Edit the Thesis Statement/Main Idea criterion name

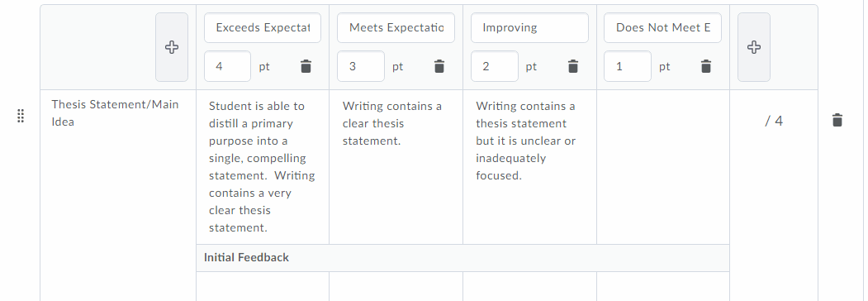click(115, 113)
